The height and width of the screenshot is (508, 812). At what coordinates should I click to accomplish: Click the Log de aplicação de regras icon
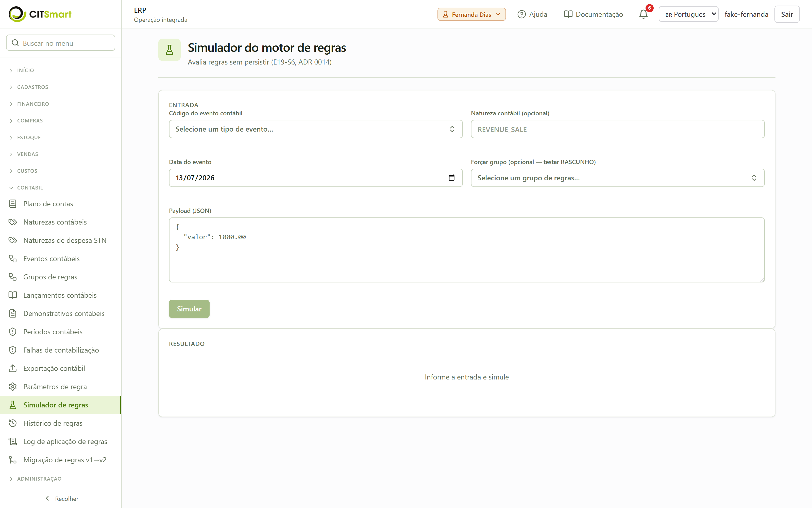[13, 441]
